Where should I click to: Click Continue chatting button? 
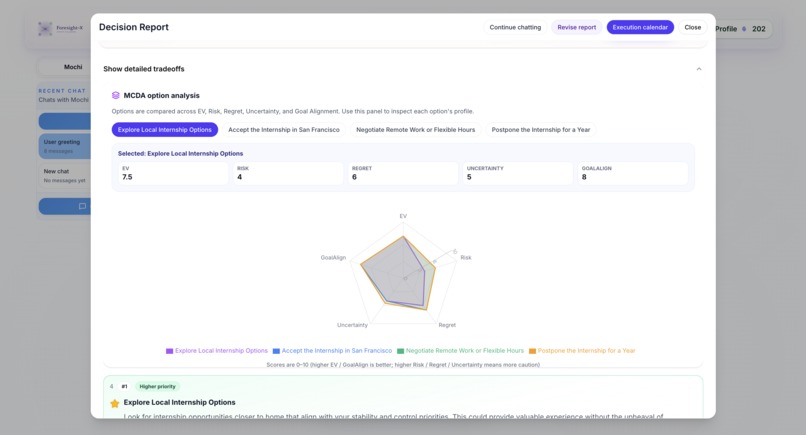click(515, 27)
